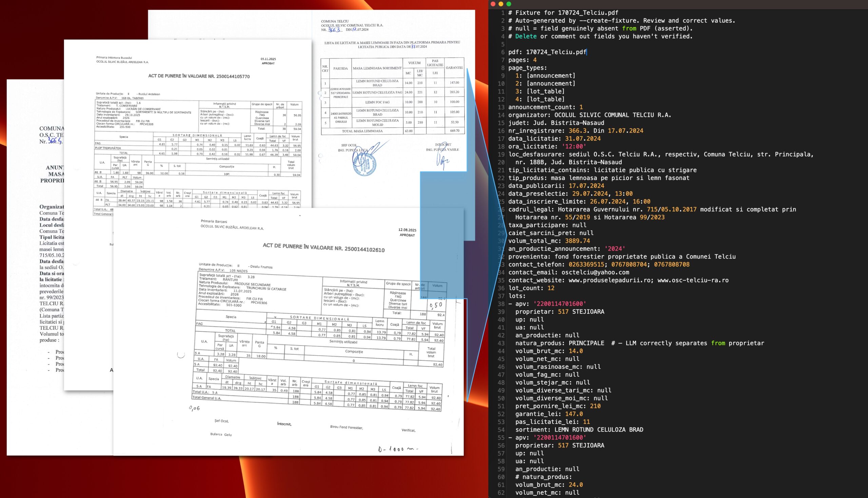Click the handwritten number 366.3 on Telciu page
The height and width of the screenshot is (498, 868).
point(334,30)
